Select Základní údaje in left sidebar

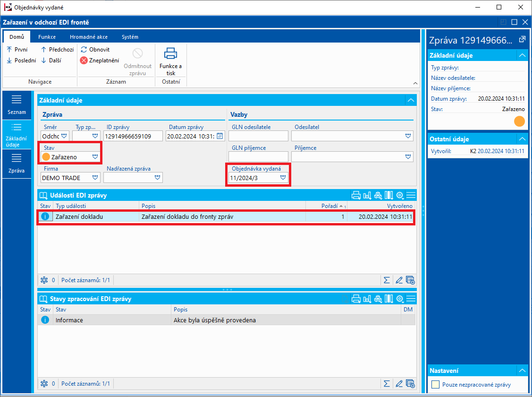(x=17, y=135)
